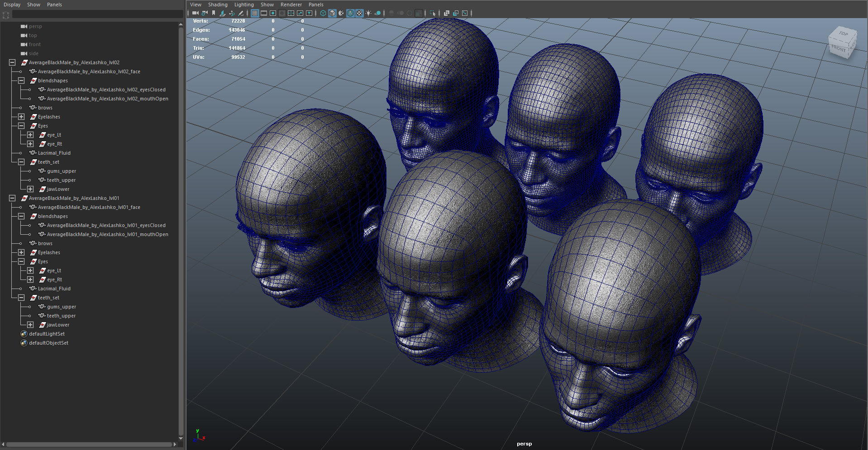Click the Outliner horizontal scrollbar
Screen dimensions: 868x450
click(89, 444)
